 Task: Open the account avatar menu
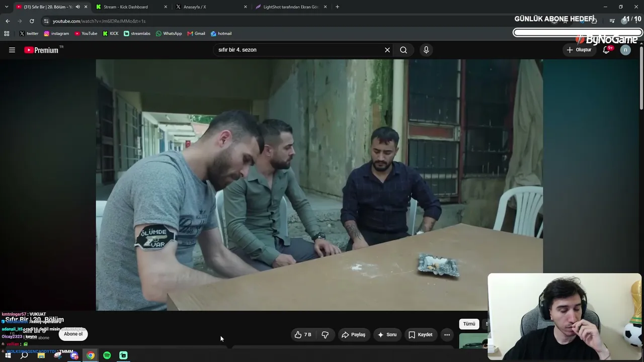click(625, 50)
